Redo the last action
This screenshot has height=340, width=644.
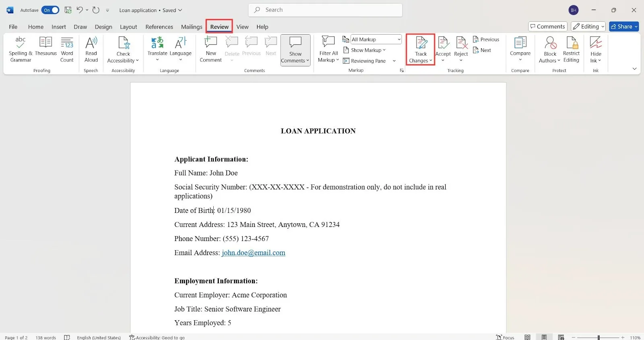[x=96, y=10]
